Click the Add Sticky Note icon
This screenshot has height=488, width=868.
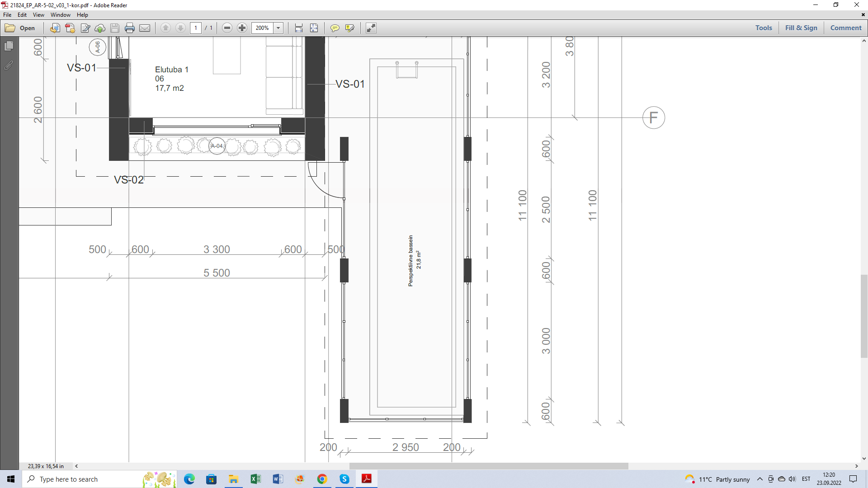click(335, 28)
